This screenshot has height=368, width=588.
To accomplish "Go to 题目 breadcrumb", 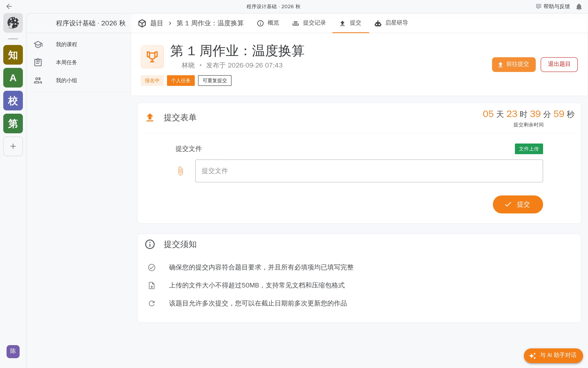I will point(156,23).
